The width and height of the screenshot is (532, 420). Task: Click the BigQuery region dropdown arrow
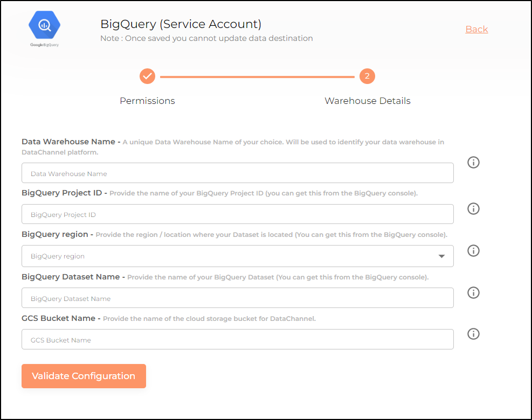click(x=441, y=256)
